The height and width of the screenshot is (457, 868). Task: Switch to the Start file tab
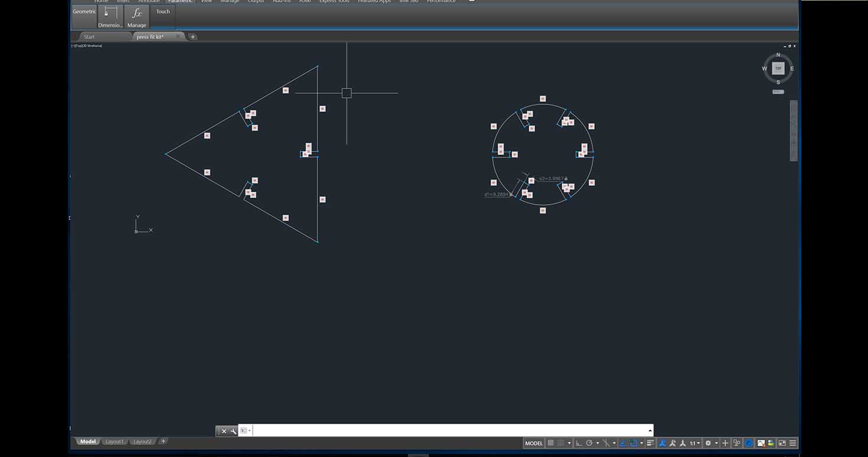point(104,37)
